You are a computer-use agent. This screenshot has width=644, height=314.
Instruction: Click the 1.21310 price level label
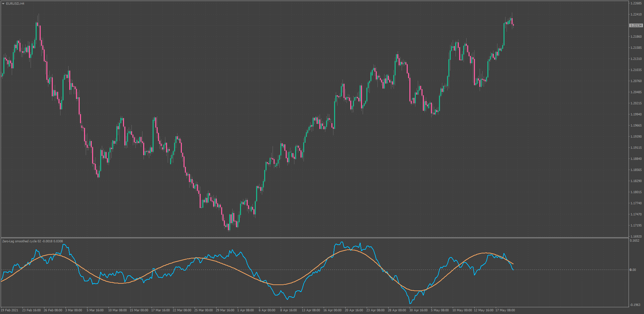tap(636, 59)
